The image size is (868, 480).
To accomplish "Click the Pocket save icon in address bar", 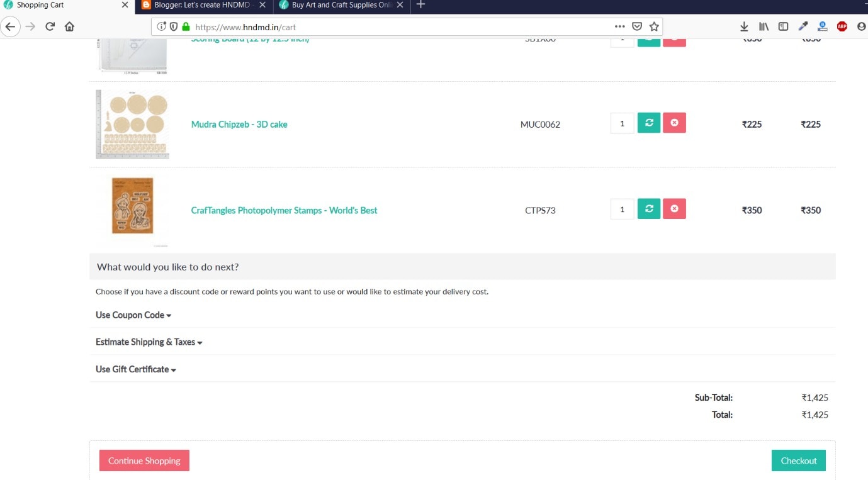I will [x=637, y=26].
